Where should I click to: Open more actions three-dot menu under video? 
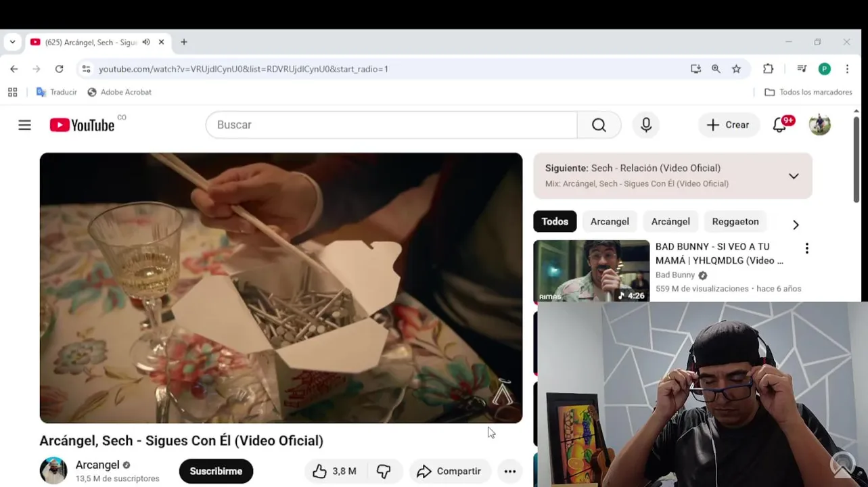click(510, 471)
